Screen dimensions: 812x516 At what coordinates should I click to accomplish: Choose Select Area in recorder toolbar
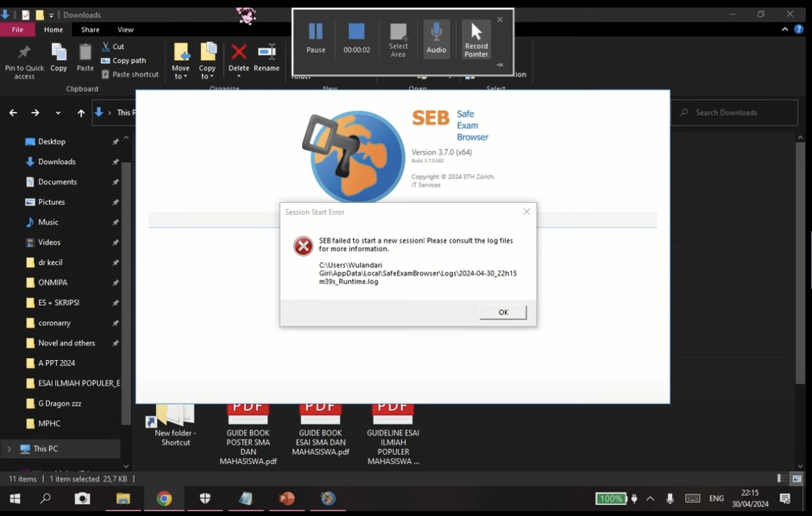(x=397, y=39)
